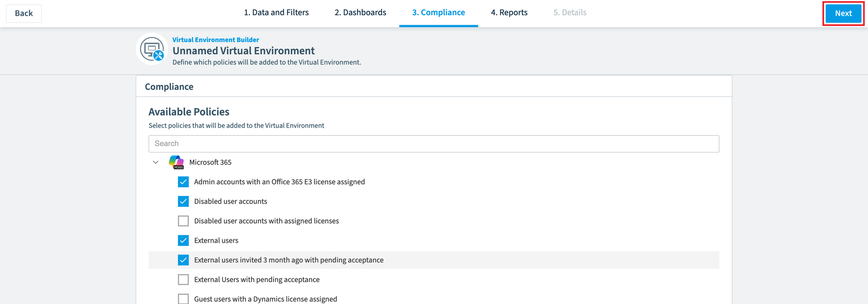Select the Microsoft 365 group label
This screenshot has width=868, height=304.
coord(210,162)
